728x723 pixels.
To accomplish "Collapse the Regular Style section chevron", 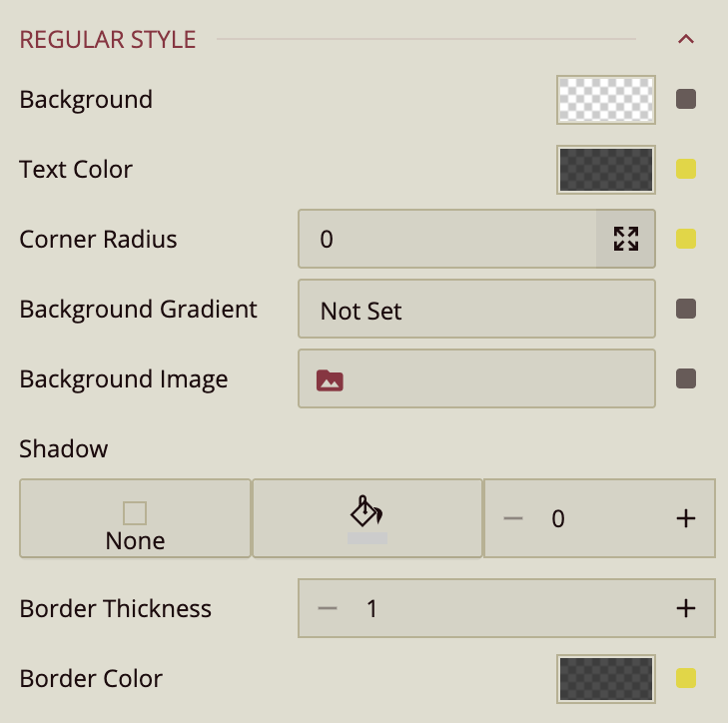I will (685, 40).
